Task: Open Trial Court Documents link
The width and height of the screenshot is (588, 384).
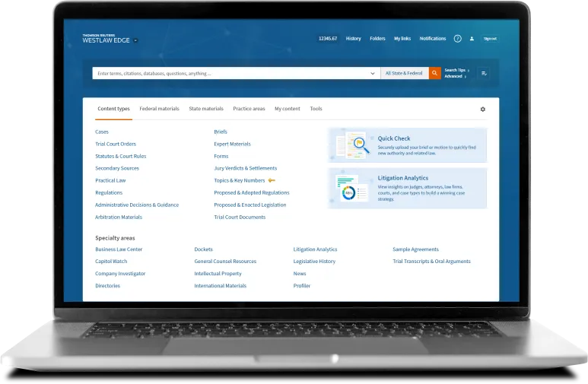Action: tap(240, 217)
